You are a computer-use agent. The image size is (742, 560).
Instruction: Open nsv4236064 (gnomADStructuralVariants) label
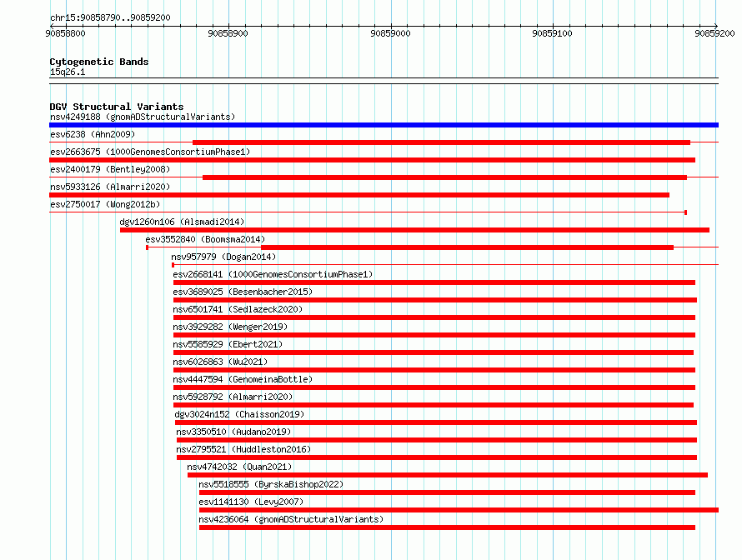click(291, 519)
